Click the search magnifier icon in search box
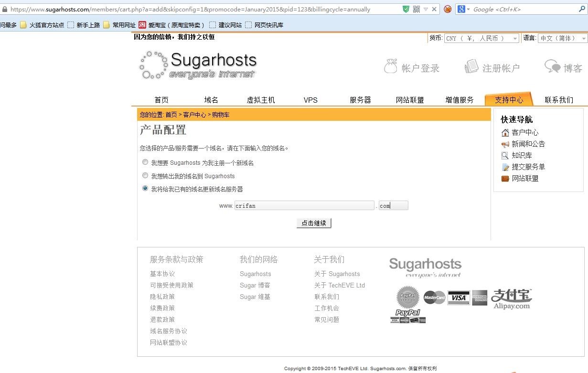The height and width of the screenshot is (373, 588). pos(582,9)
